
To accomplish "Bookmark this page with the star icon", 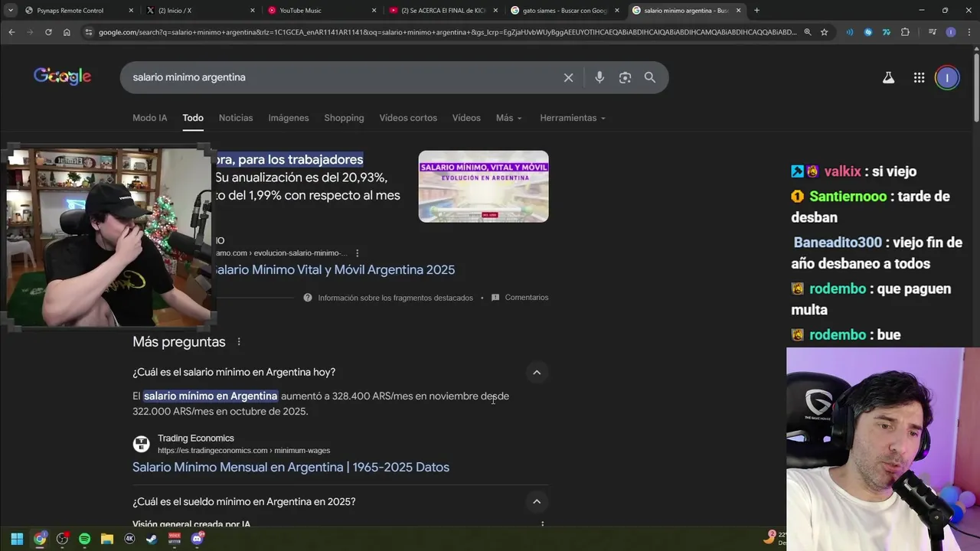I will 824,32.
